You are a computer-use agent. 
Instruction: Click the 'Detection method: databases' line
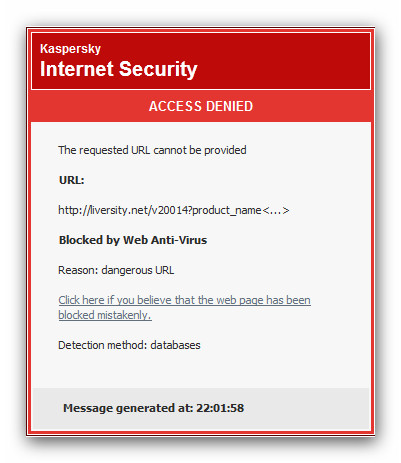point(129,345)
